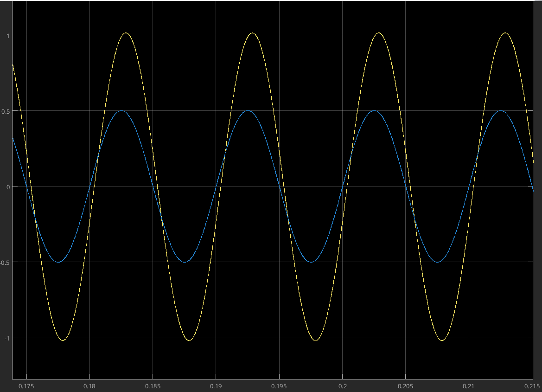Select the 0.2 x-axis tick label

(x=342, y=386)
